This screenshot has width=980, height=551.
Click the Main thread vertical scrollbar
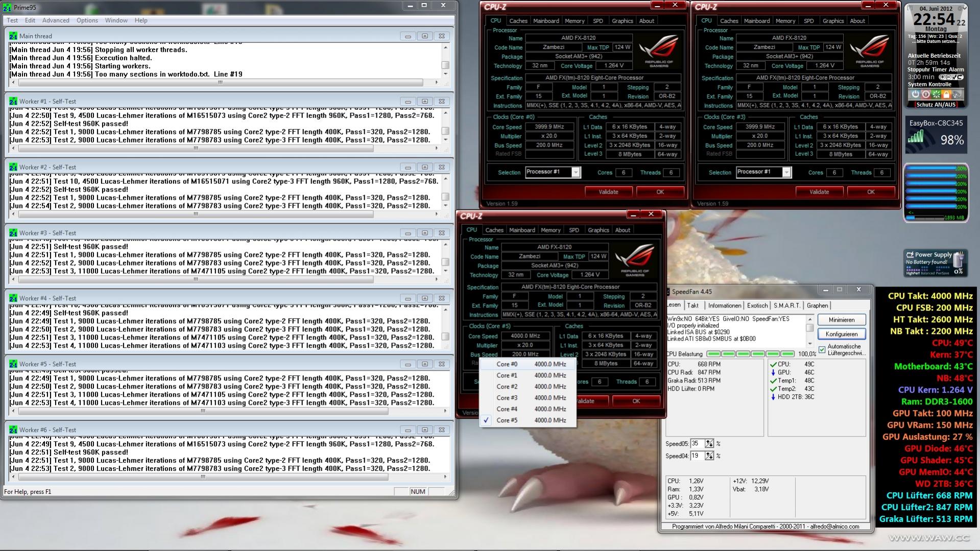(x=445, y=61)
